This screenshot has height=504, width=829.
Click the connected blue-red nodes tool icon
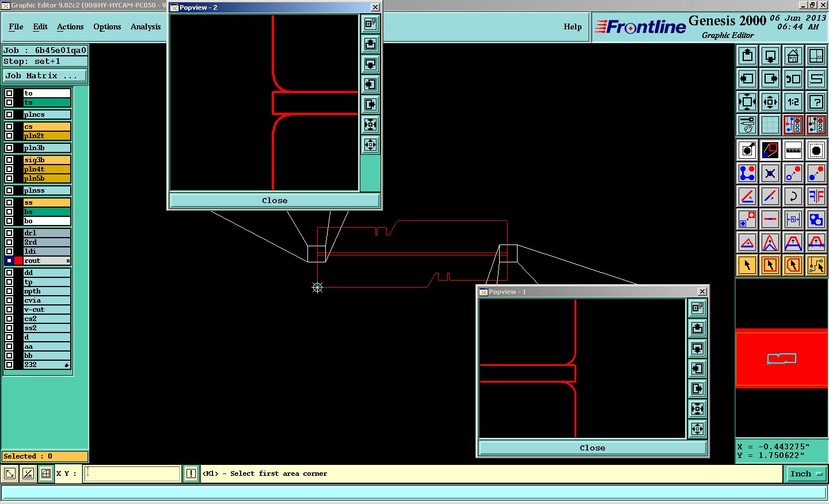pos(747,173)
